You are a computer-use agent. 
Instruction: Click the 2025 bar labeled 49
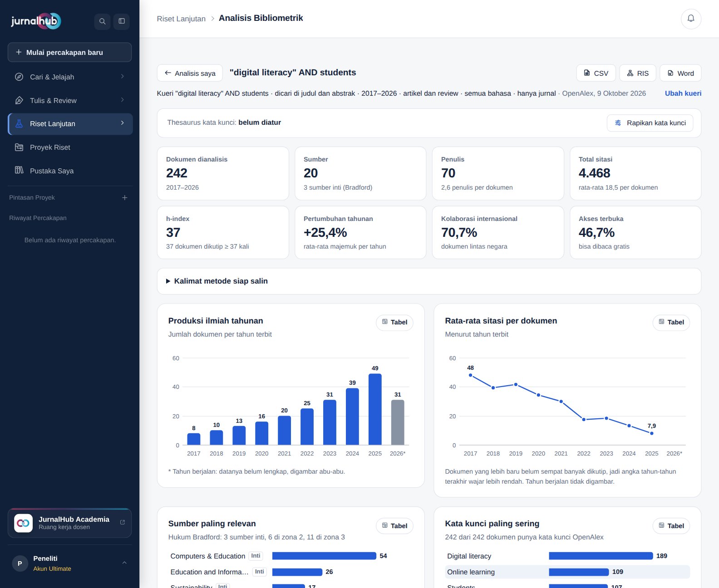tap(375, 409)
